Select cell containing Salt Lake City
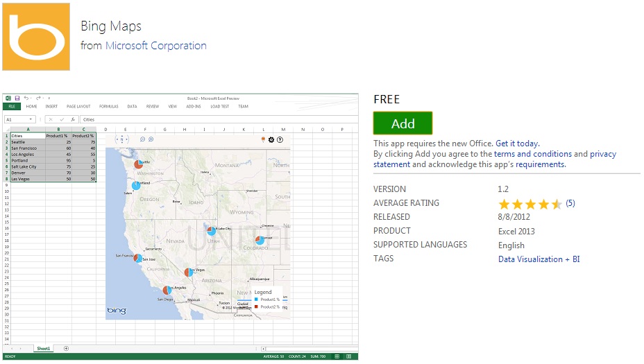 [28, 166]
